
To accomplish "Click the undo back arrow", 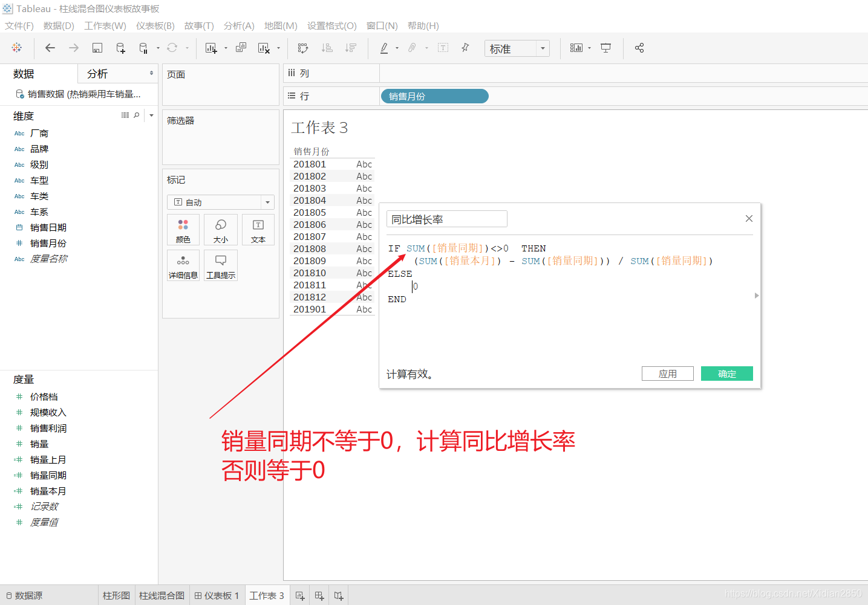I will [50, 48].
